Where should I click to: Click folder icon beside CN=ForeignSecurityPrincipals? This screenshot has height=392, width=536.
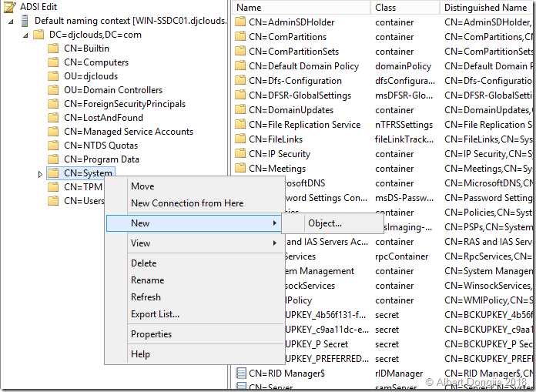(53, 104)
